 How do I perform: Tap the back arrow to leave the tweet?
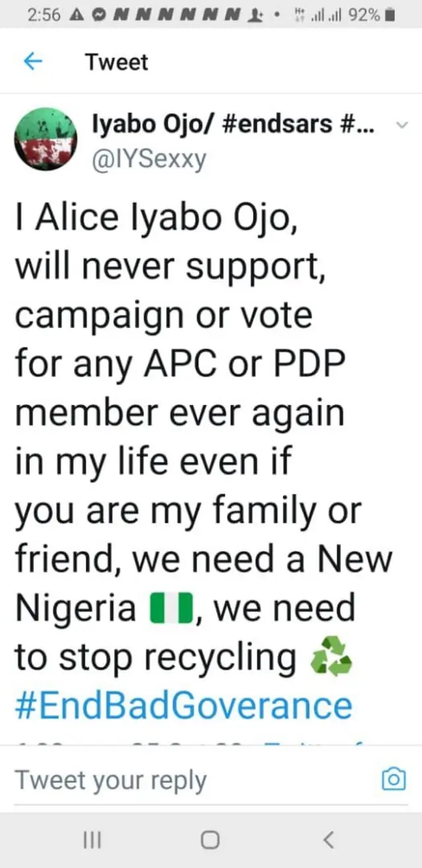32,61
